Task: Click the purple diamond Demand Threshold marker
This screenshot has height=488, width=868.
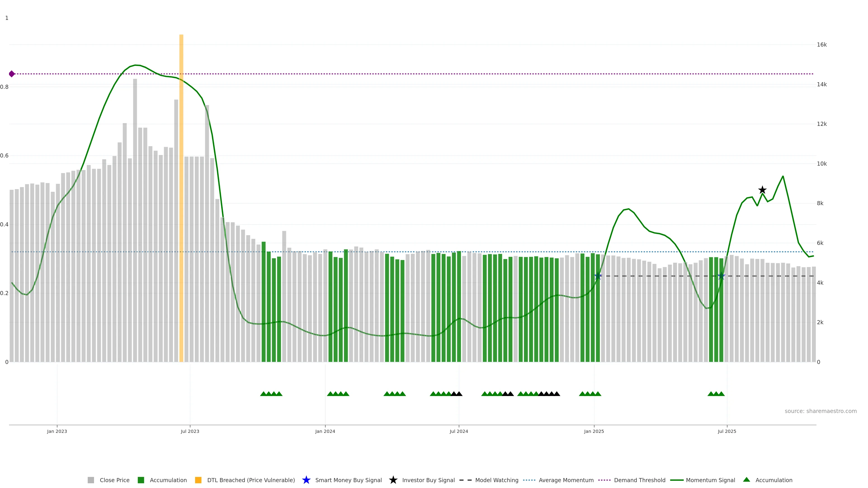Action: (x=12, y=74)
